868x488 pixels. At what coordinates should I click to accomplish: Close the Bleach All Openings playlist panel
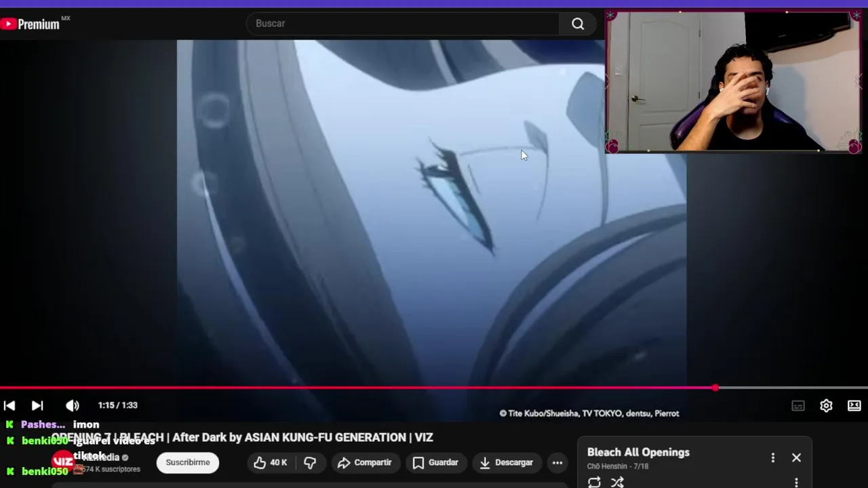pos(796,457)
